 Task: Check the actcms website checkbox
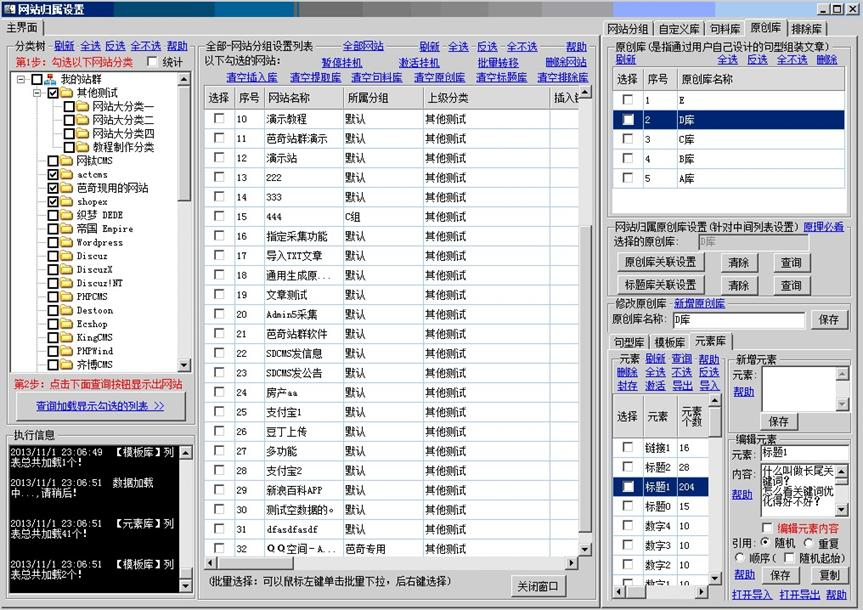point(52,175)
